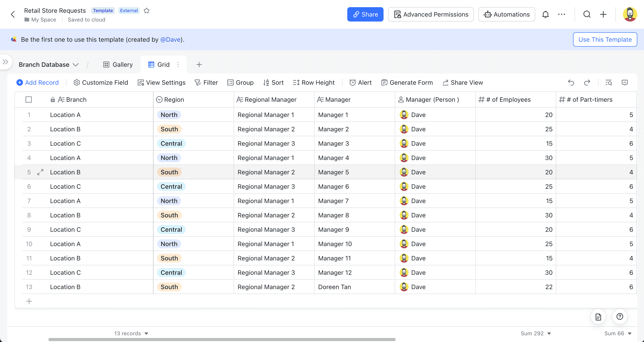644x342 pixels.
Task: Click the South tag in row 2
Action: pyautogui.click(x=169, y=129)
